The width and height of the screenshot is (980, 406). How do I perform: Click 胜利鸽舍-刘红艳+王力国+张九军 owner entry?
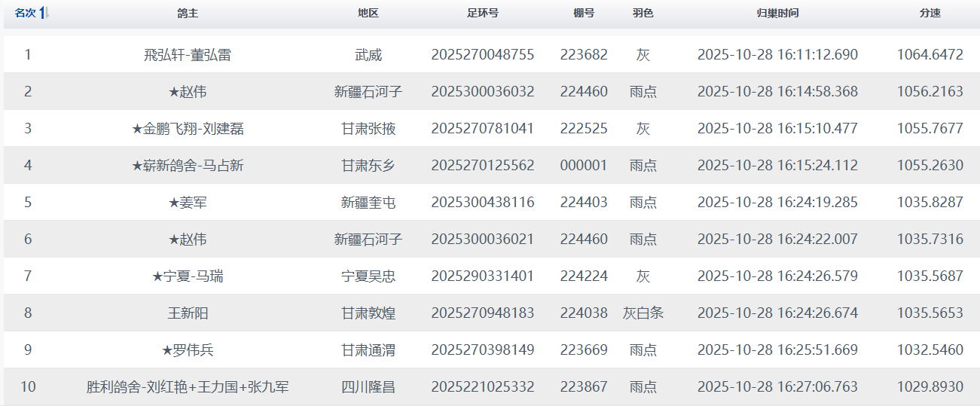[188, 387]
